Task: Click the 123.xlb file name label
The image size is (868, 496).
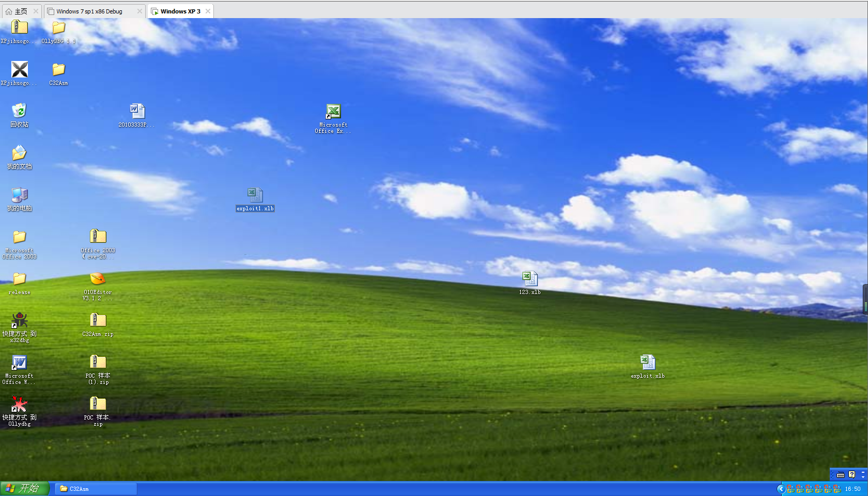Action: click(530, 292)
